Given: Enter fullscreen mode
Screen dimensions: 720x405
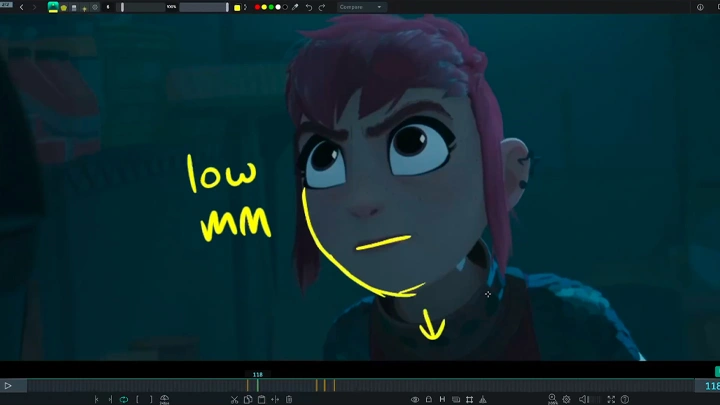Looking at the screenshot, I should pyautogui.click(x=611, y=399).
